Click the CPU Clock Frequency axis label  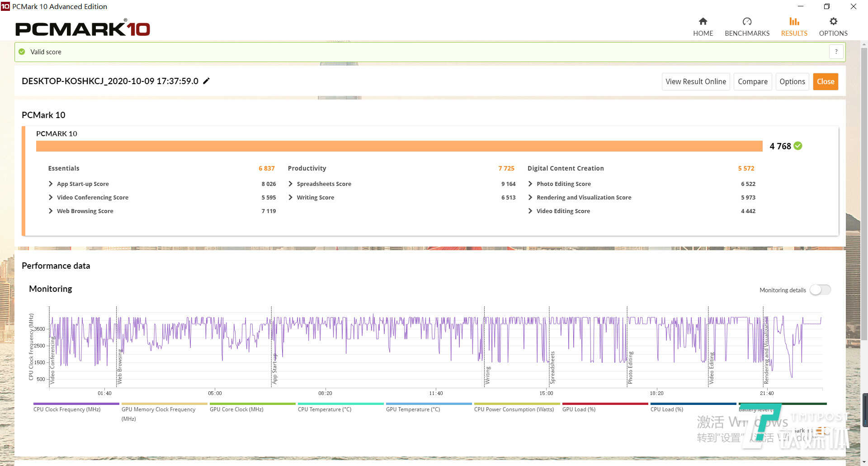pos(31,347)
